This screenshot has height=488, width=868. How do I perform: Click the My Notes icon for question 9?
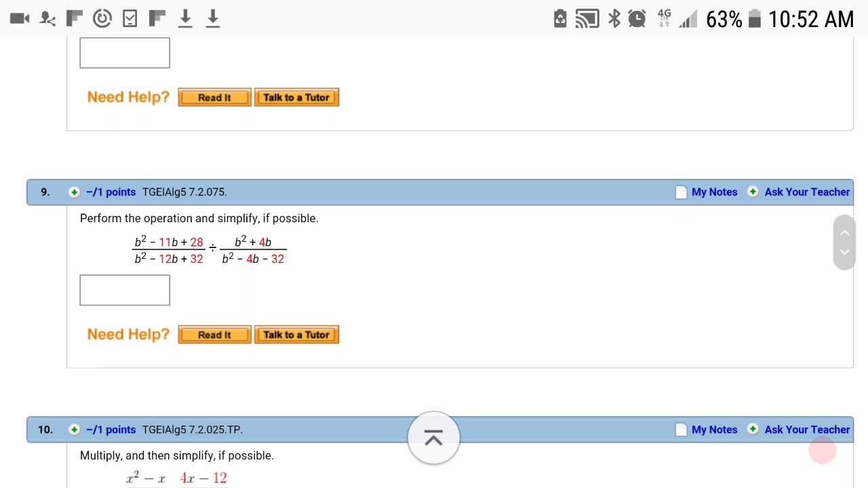point(682,192)
